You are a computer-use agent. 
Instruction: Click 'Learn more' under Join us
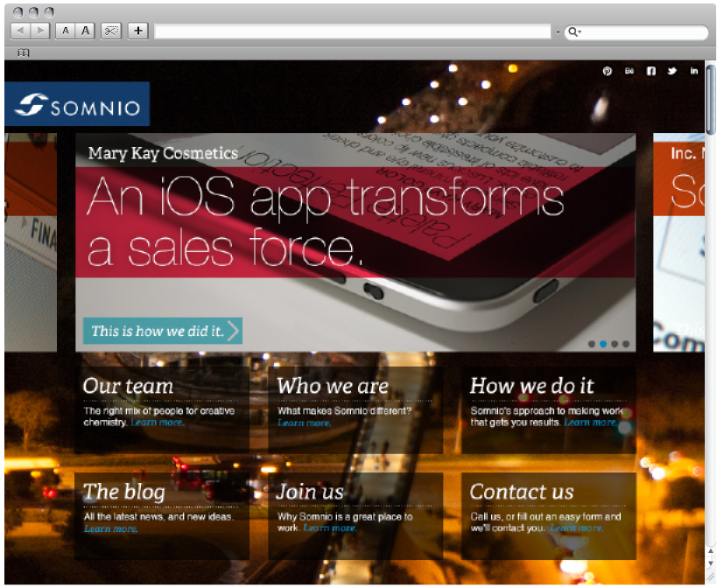click(330, 528)
